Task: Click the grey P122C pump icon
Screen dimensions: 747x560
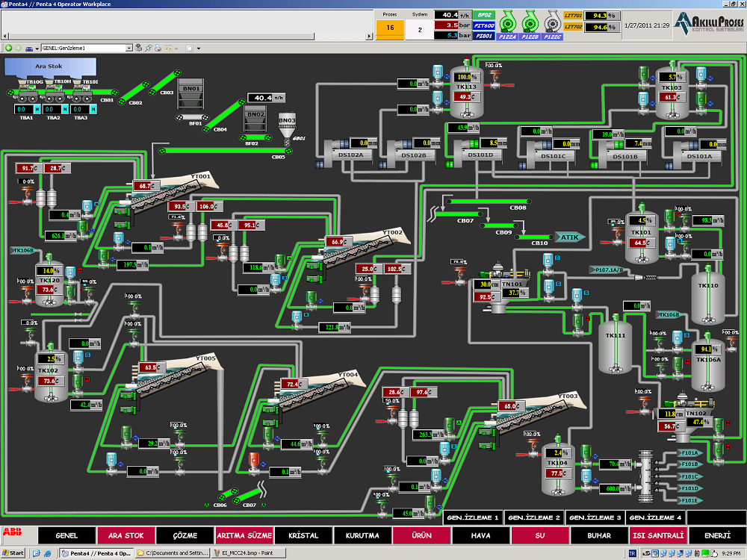Action: click(x=553, y=20)
